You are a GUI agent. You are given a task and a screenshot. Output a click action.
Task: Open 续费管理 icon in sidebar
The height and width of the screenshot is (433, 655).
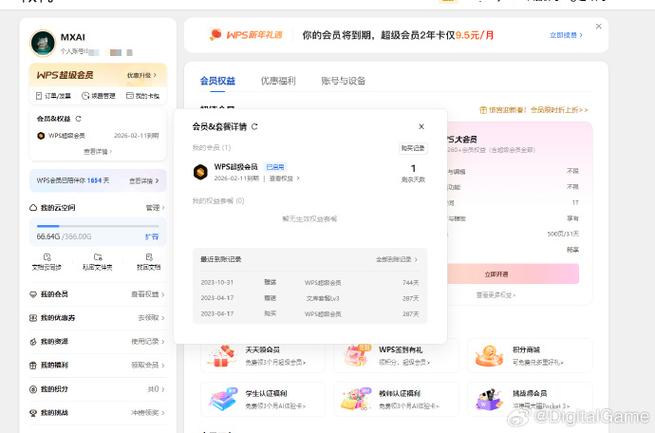pyautogui.click(x=85, y=96)
